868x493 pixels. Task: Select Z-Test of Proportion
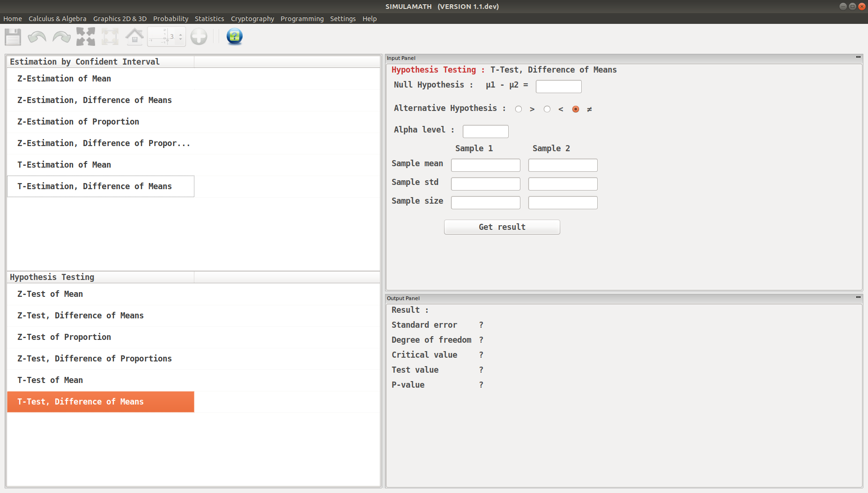pyautogui.click(x=101, y=337)
